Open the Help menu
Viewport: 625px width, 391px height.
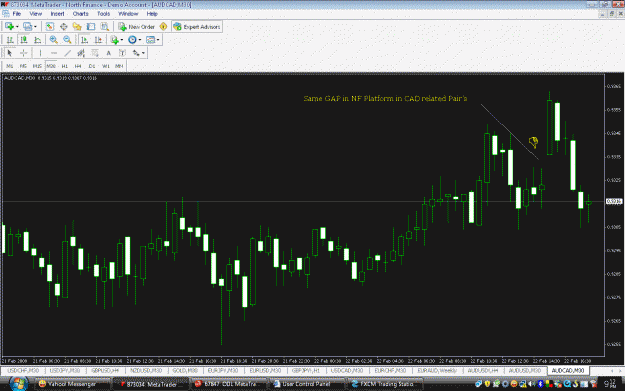[x=152, y=14]
